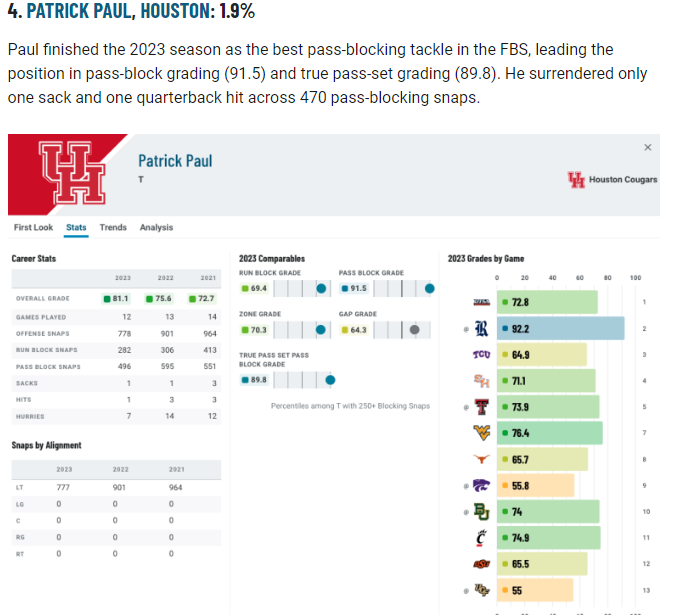Click the Kansas State Wildcats logo

(x=481, y=485)
